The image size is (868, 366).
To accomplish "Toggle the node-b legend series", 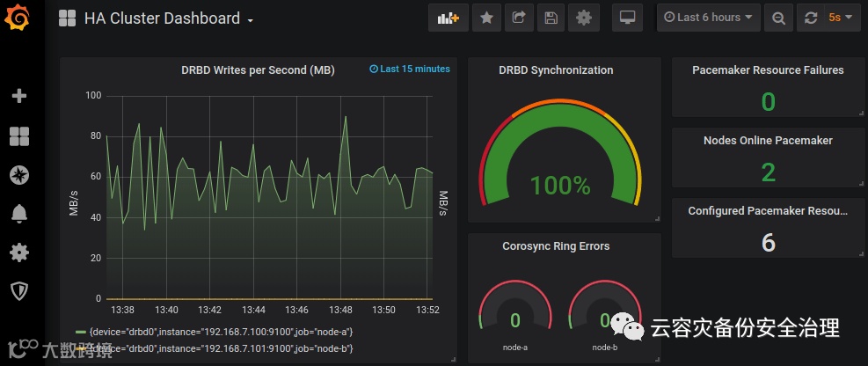I will (x=221, y=348).
